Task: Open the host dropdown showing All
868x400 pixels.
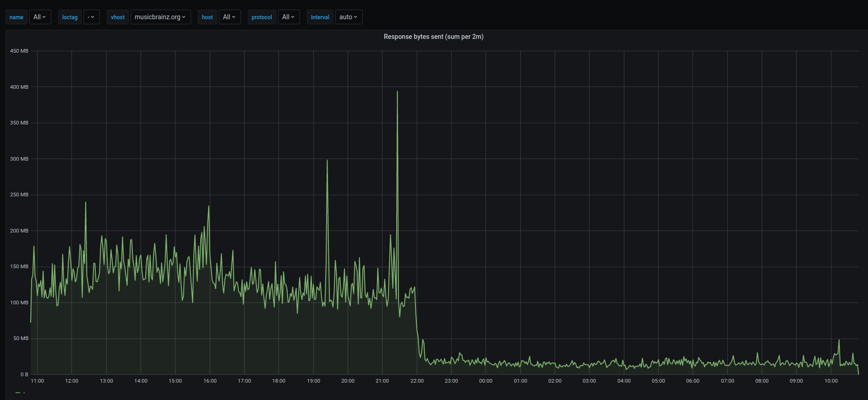Action: point(229,17)
